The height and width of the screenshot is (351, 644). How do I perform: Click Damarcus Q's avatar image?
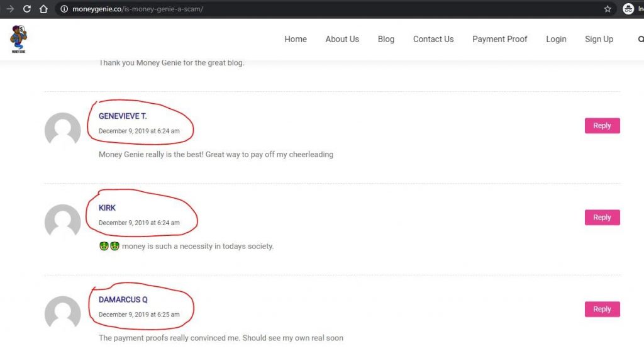point(62,312)
